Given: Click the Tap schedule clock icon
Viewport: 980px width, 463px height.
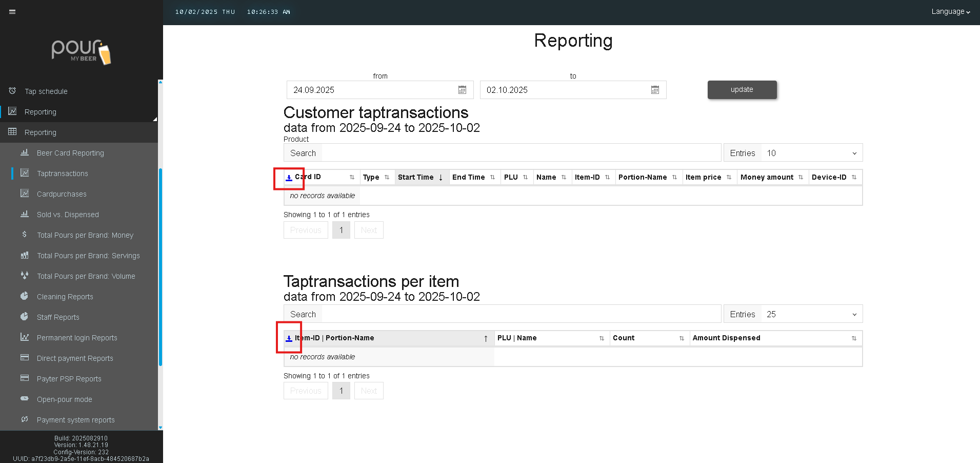Looking at the screenshot, I should 12,91.
